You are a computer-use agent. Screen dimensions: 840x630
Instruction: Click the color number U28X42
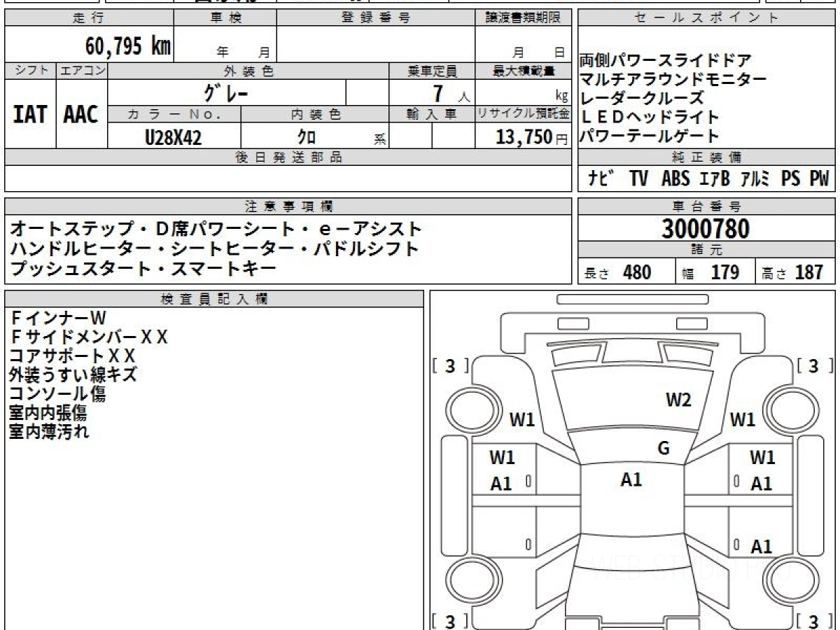click(x=173, y=137)
